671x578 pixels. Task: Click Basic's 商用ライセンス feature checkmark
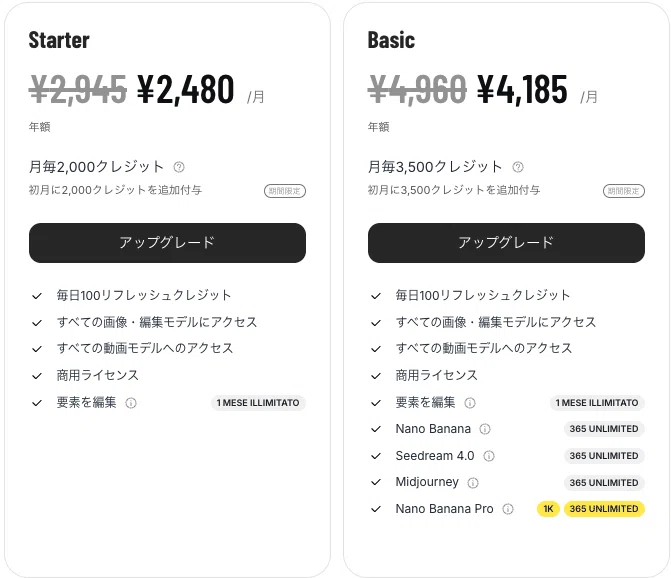point(376,376)
